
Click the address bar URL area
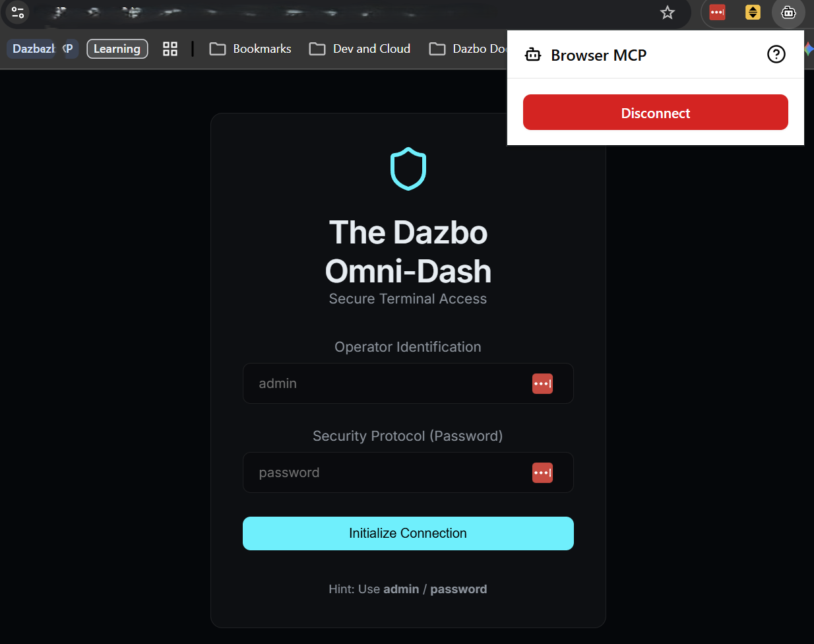[330, 13]
